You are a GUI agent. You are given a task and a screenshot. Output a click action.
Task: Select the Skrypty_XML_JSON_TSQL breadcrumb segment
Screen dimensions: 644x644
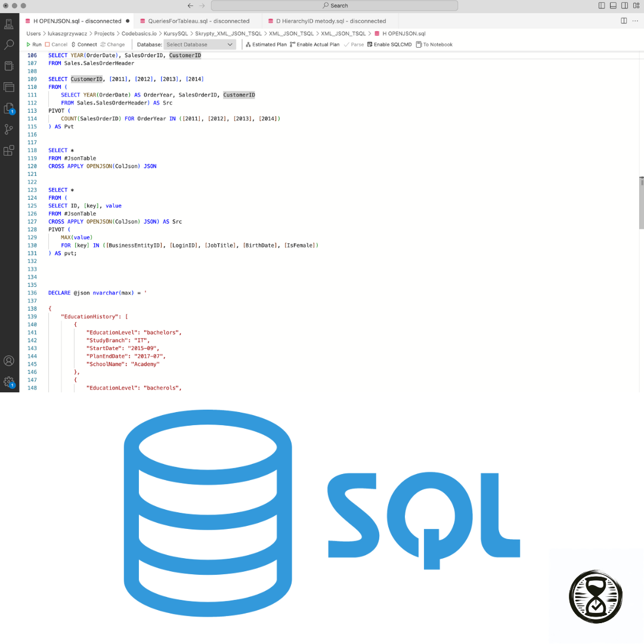(x=228, y=33)
